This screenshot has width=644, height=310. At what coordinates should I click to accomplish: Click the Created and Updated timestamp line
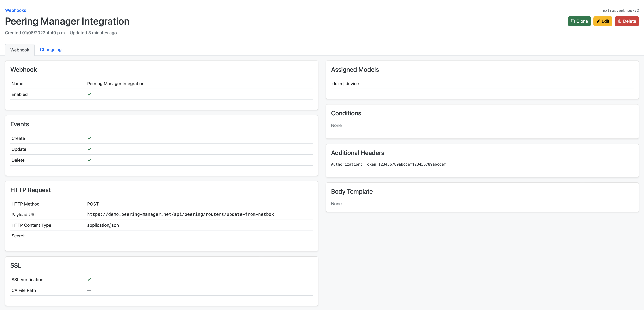[61, 33]
